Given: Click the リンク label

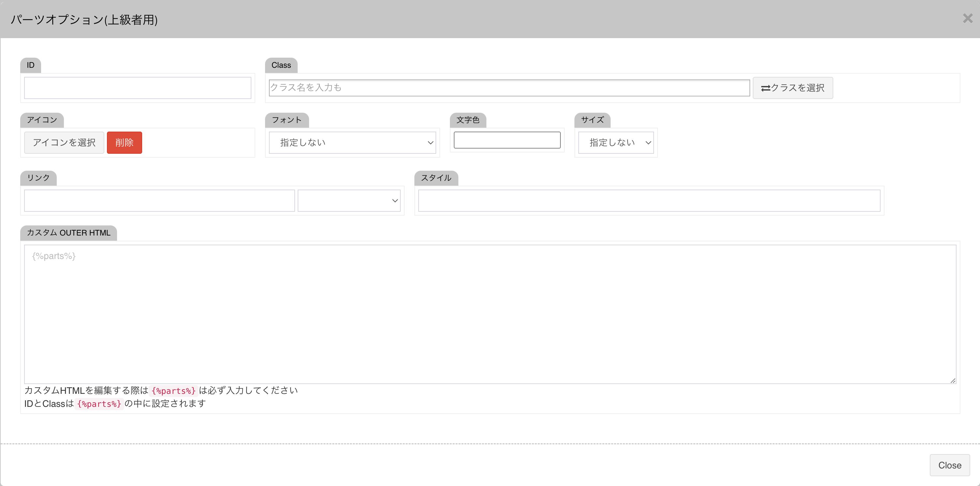Looking at the screenshot, I should point(38,178).
